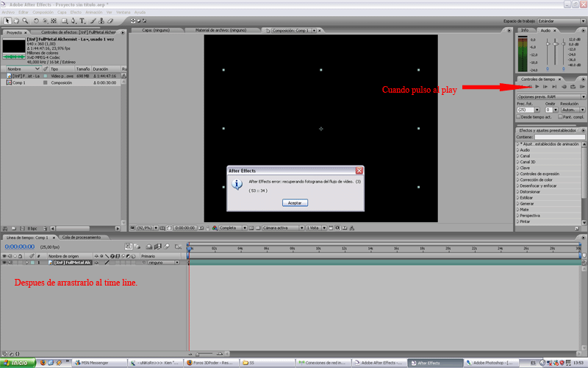Switch to MSN Messenger in the taskbar
Viewport: 588px width, 368px height.
(x=99, y=363)
